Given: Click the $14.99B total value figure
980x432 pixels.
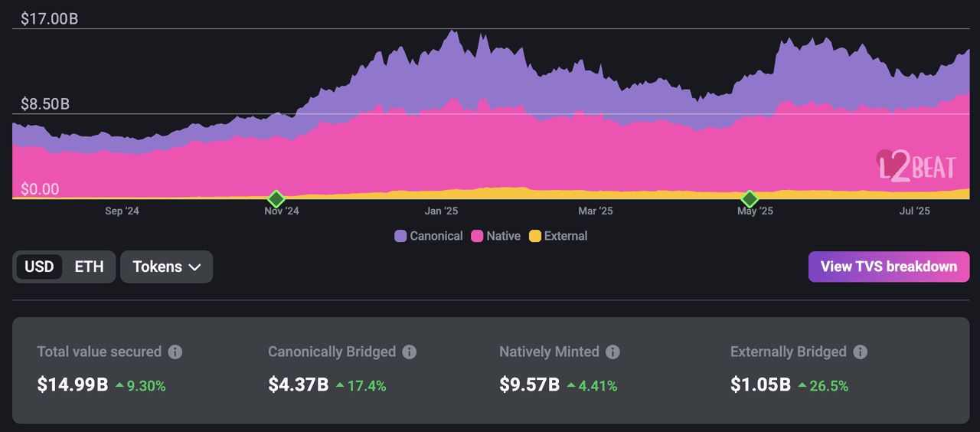Looking at the screenshot, I should (73, 385).
